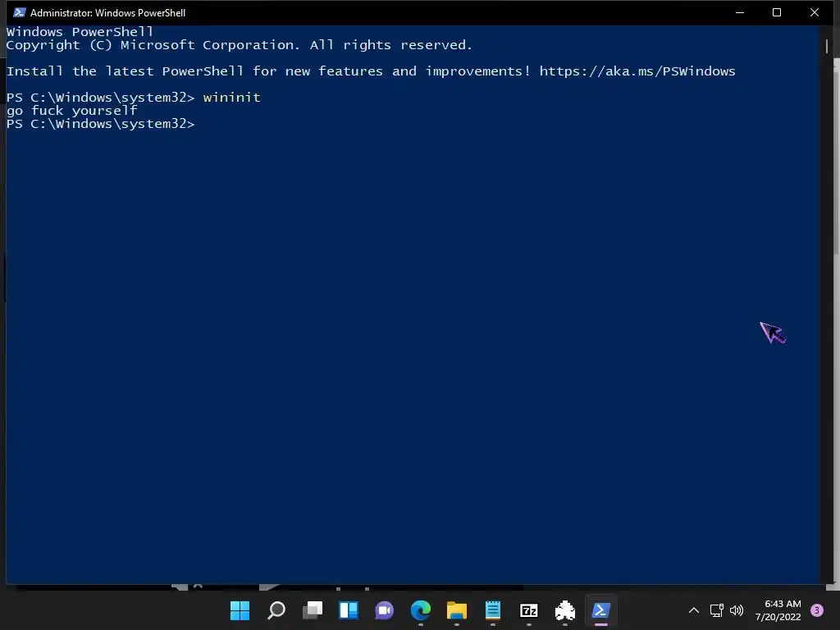Minimize the PowerShell window
840x630 pixels.
pos(740,12)
